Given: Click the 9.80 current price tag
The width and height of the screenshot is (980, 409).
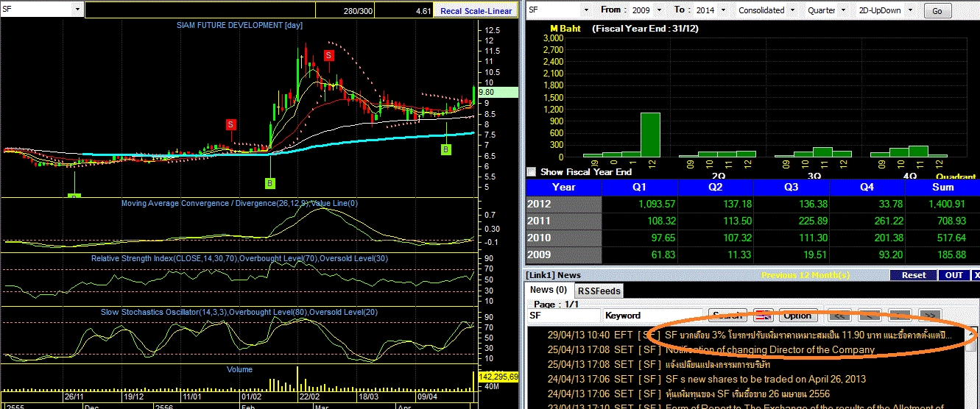Looking at the screenshot, I should click(498, 93).
